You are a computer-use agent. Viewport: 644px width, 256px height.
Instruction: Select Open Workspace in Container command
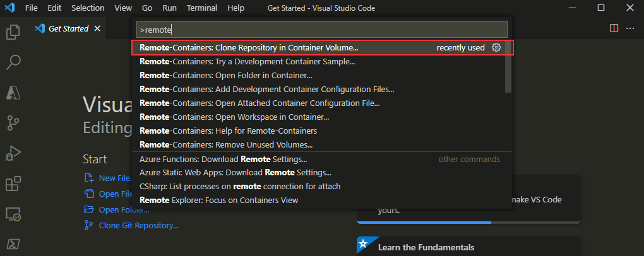pyautogui.click(x=322, y=117)
